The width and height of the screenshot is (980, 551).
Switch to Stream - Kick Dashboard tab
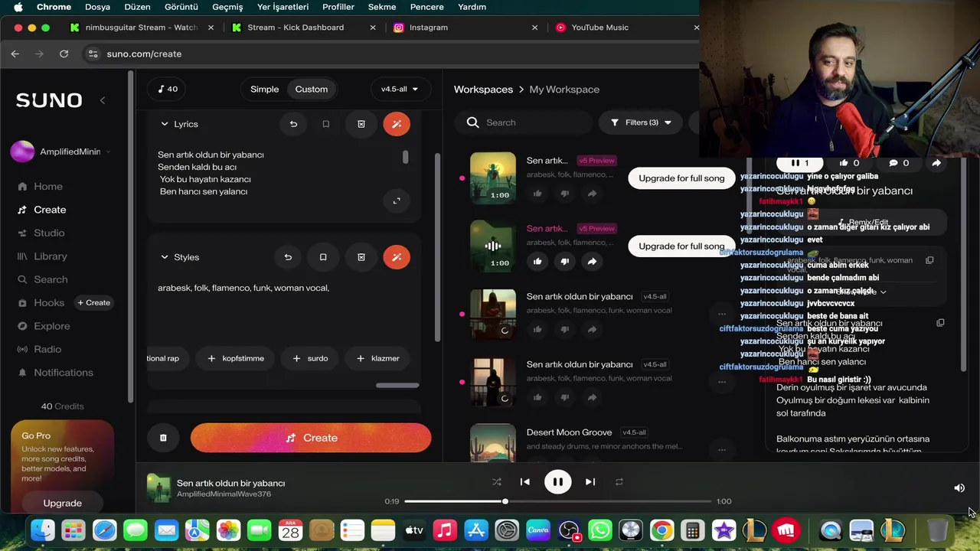[x=304, y=28]
